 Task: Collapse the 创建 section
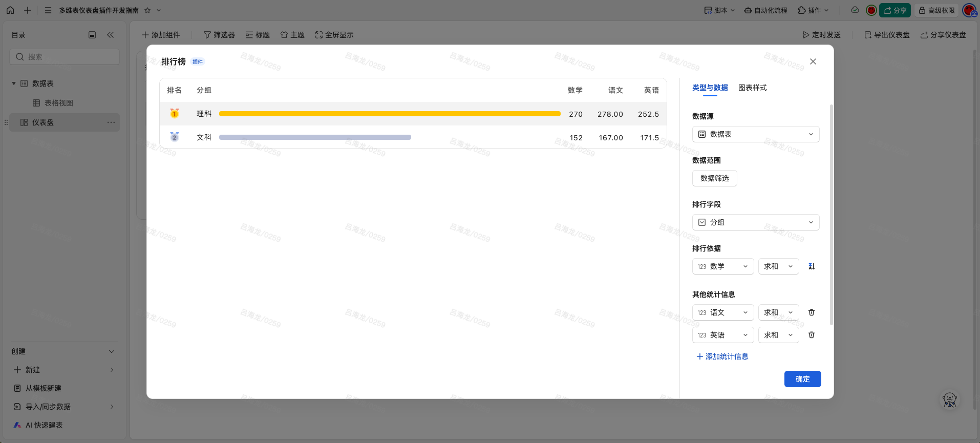(x=112, y=351)
